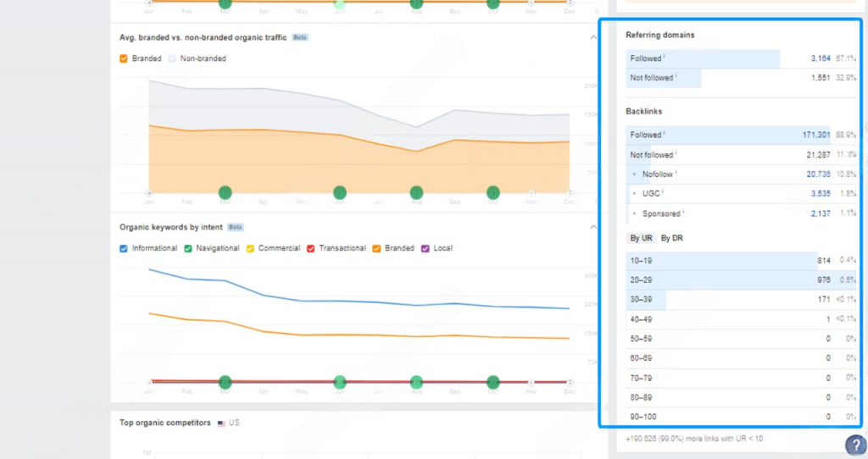This screenshot has height=459, width=868.
Task: Click info icon beside Referring domains Not followed
Action: pos(676,75)
